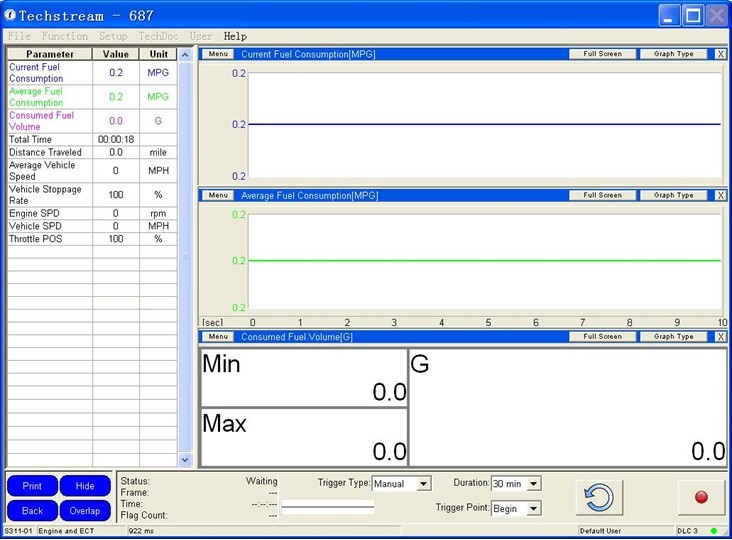The height and width of the screenshot is (540, 732).
Task: Close the Average Fuel Consumption graph panel
Action: click(721, 195)
